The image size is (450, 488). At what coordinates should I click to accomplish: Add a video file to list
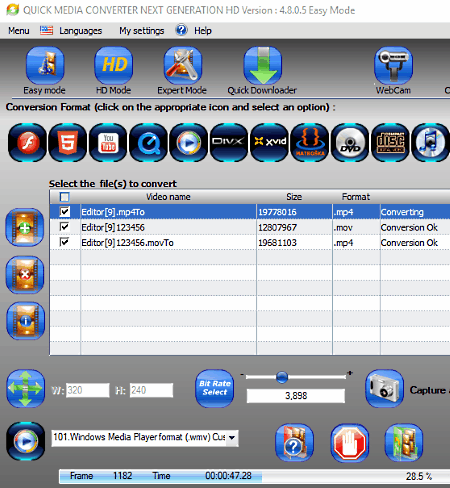pyautogui.click(x=25, y=228)
